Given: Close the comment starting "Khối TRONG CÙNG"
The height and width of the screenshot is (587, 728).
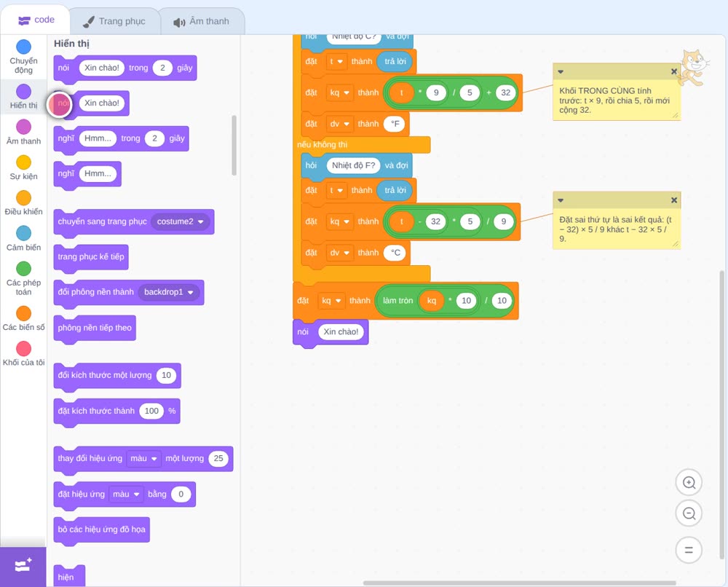Looking at the screenshot, I should (673, 71).
